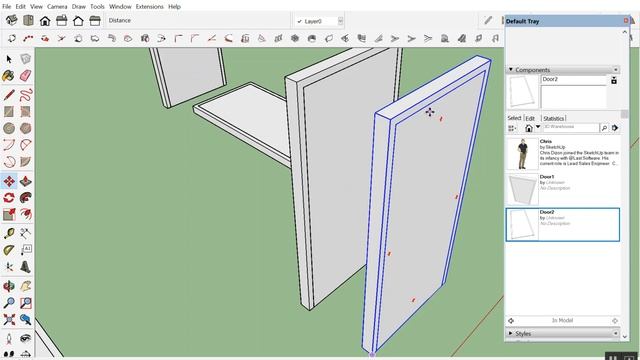The image size is (640, 360).
Task: Open the View menu
Action: click(x=36, y=7)
